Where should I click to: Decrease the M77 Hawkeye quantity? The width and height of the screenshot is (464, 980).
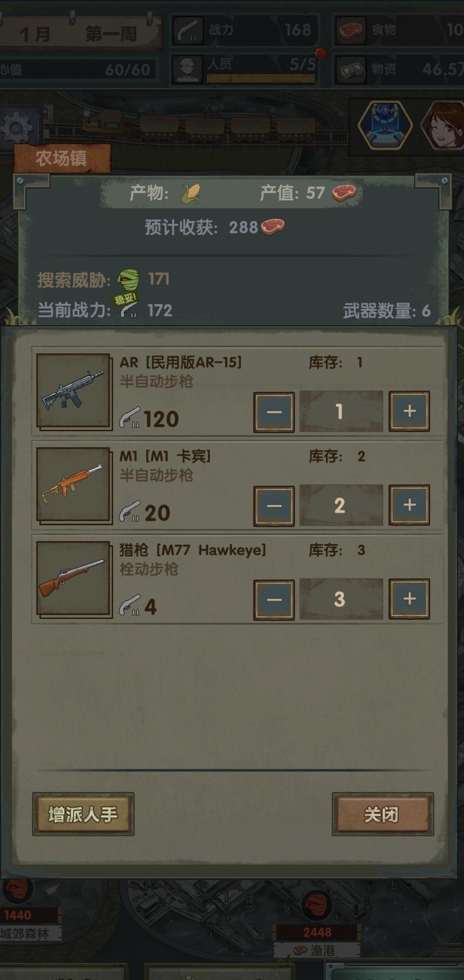click(x=274, y=600)
